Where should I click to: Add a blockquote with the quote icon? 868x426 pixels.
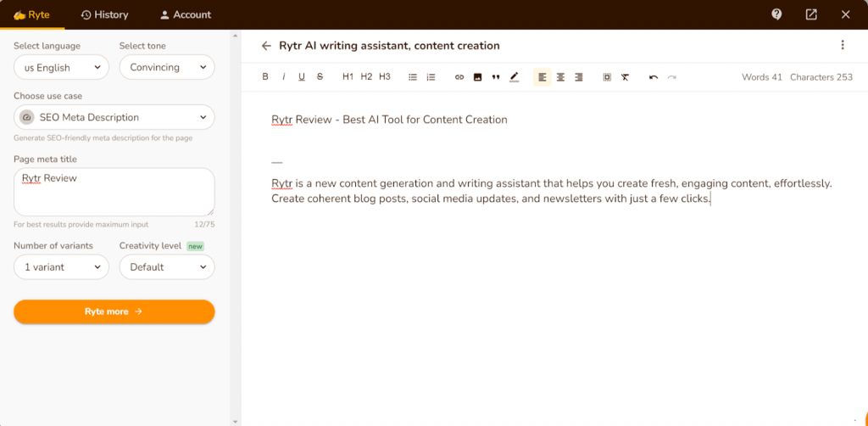[x=496, y=77]
